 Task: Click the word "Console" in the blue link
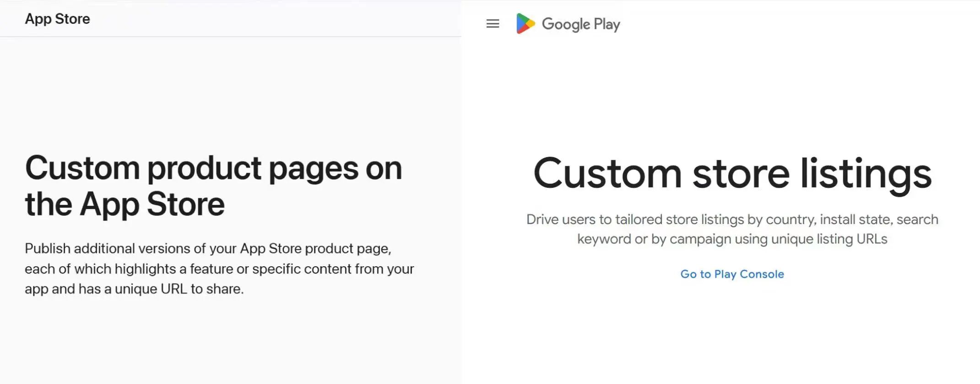tap(762, 274)
